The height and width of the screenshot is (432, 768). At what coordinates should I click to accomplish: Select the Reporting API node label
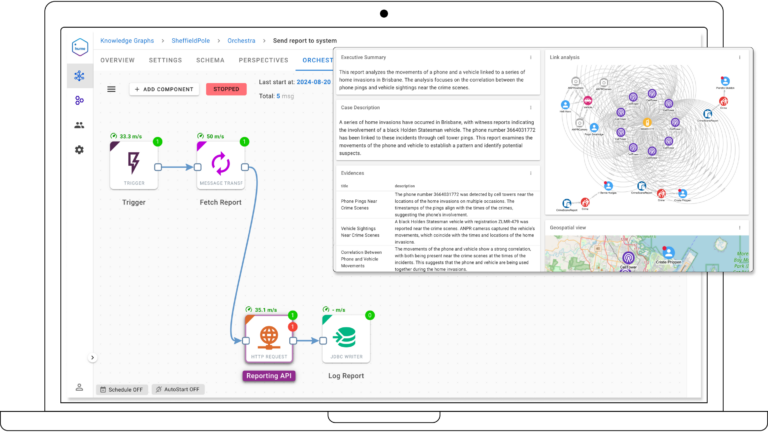coord(269,376)
